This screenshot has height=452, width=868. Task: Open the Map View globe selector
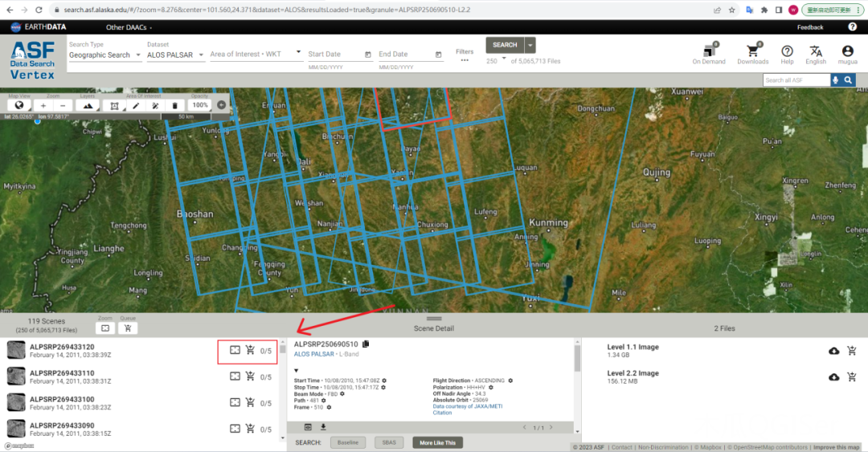[x=18, y=105]
